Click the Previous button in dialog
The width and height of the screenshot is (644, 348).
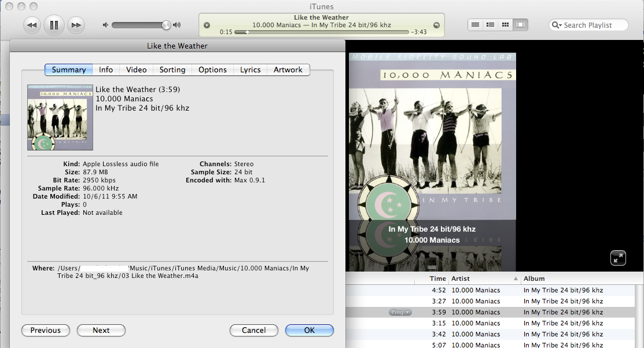click(46, 330)
